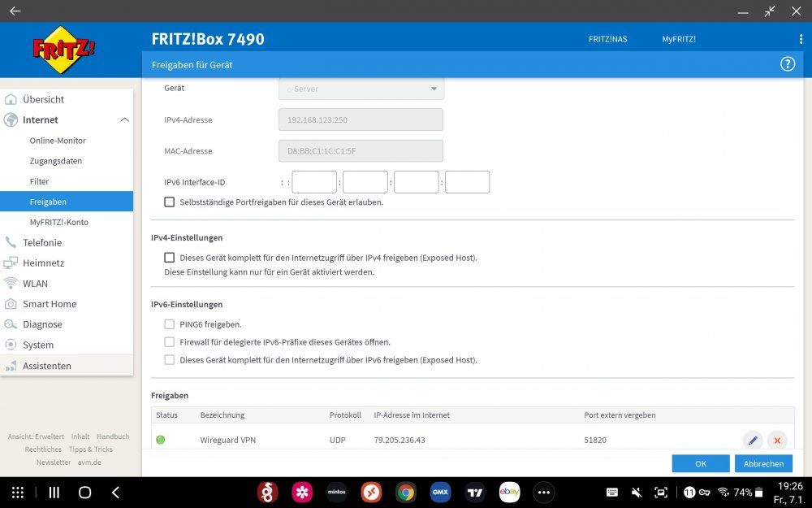Open the help question mark icon
The image size is (812, 508).
[787, 64]
